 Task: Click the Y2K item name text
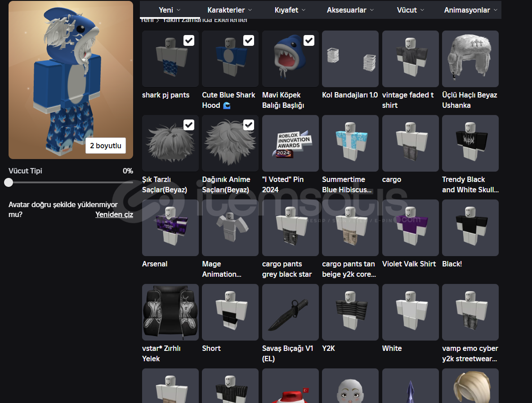(x=328, y=348)
